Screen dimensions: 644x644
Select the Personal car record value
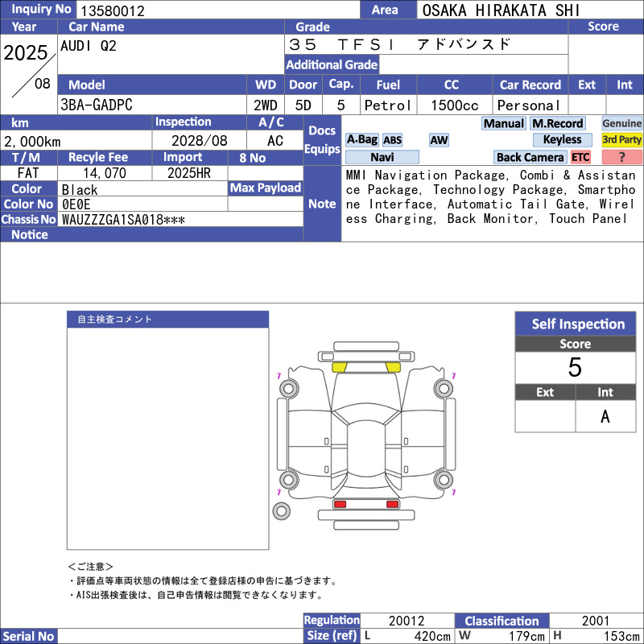(529, 105)
